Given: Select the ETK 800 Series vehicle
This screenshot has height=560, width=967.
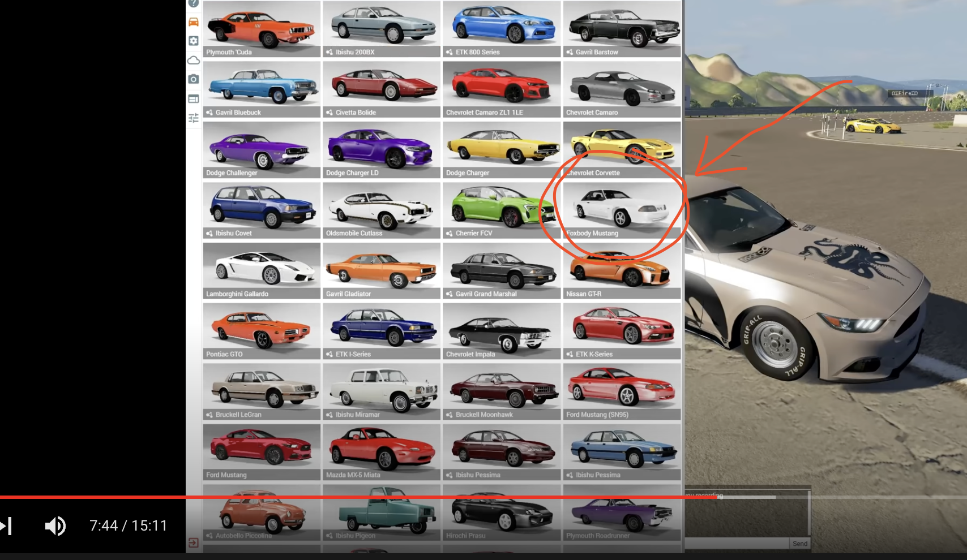Looking at the screenshot, I should [502, 29].
